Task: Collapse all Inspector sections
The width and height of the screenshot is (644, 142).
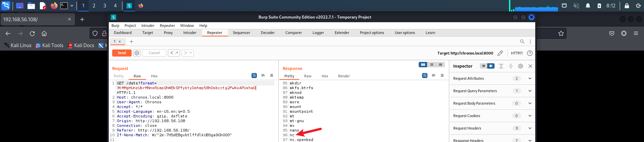Action: point(511,66)
